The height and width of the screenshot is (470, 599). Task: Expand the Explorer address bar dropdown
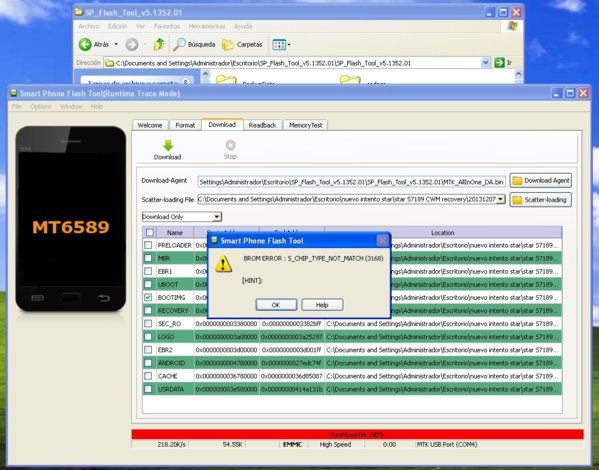coord(485,62)
